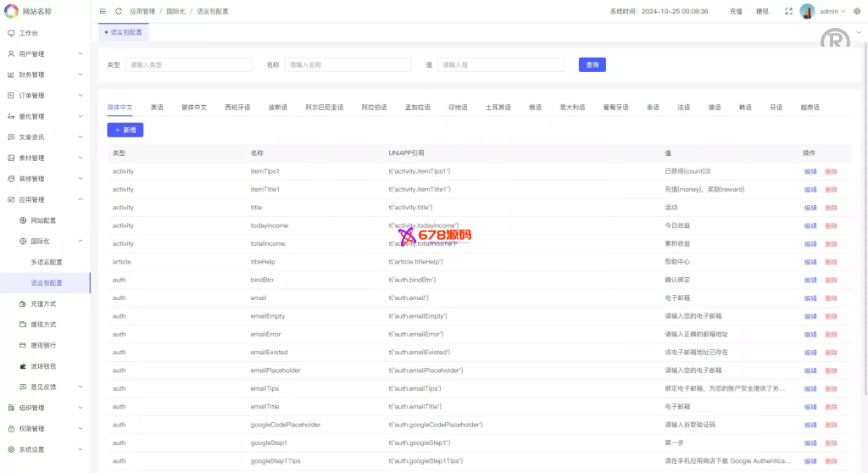
Task: Open the tabs dropdown arrow at far right
Action: coord(860,32)
